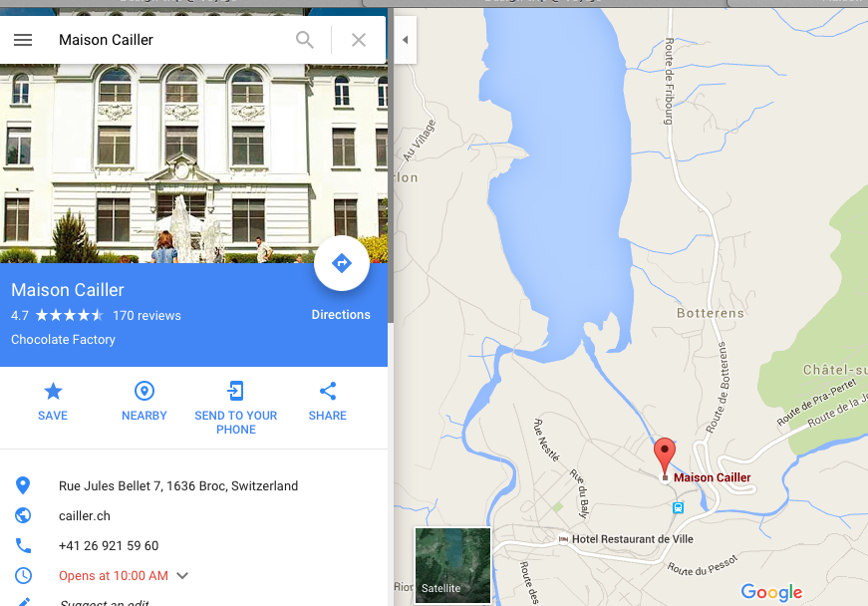This screenshot has height=606, width=868.
Task: Collapse the side panel arrow
Action: click(x=406, y=40)
